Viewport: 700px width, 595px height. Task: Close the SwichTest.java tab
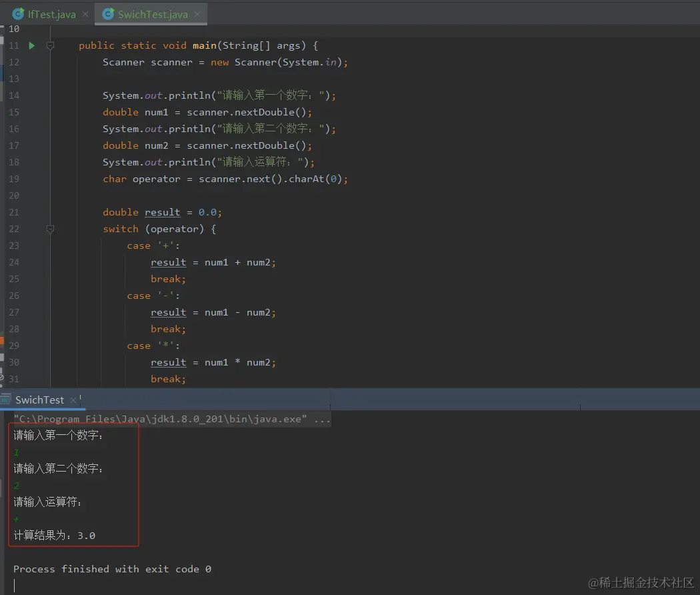197,14
